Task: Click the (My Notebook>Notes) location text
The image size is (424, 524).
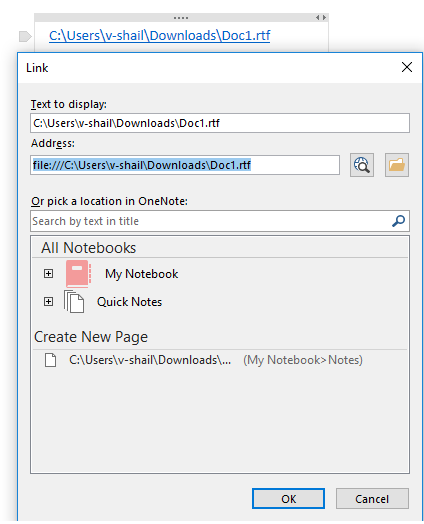Action: [x=303, y=360]
